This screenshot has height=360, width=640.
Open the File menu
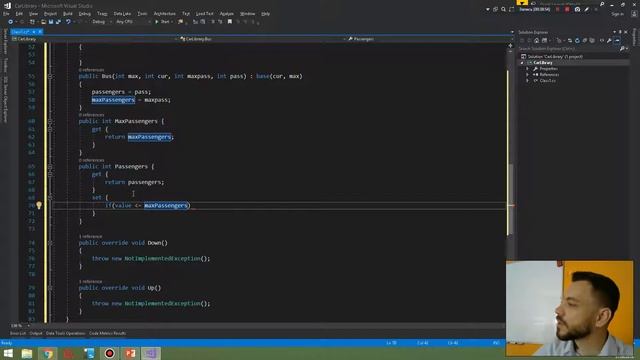pyautogui.click(x=6, y=14)
